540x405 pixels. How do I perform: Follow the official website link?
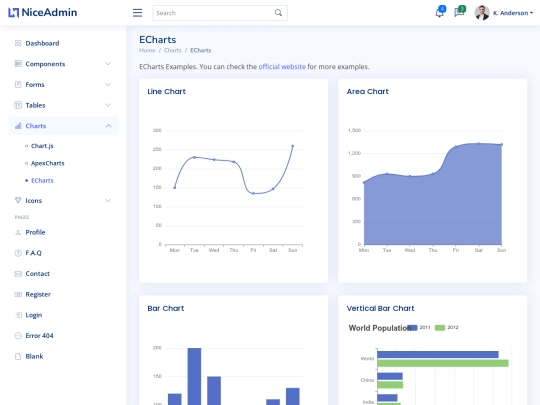coord(282,66)
